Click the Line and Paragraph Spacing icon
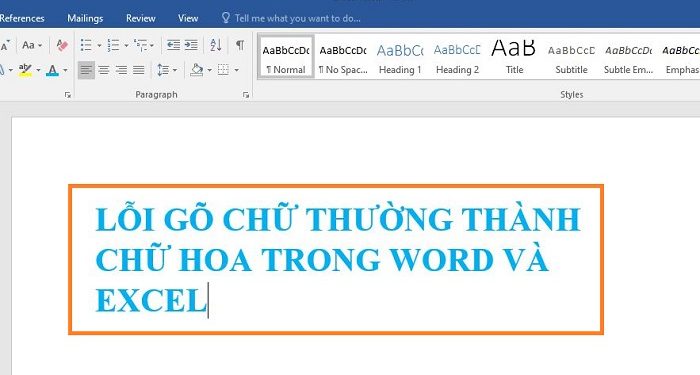Screen dimensions: 700x375 (163, 70)
